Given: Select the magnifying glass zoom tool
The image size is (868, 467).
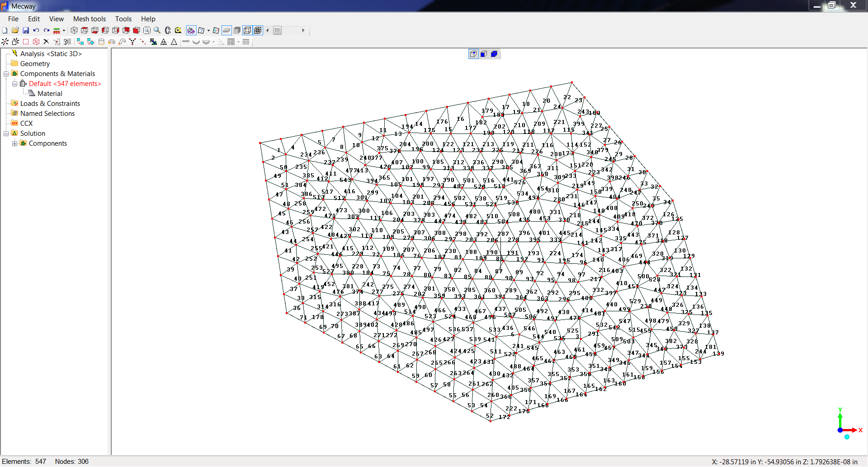Looking at the screenshot, I should tap(157, 30).
